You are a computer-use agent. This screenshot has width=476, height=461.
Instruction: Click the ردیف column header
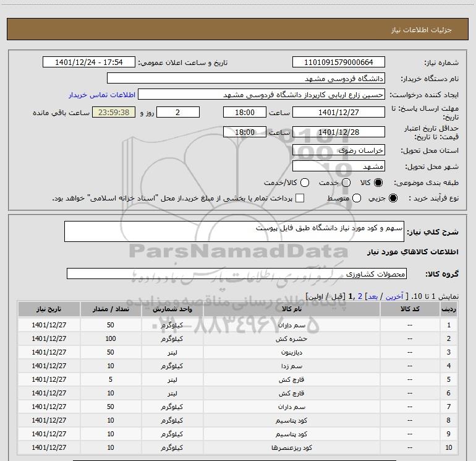click(x=449, y=309)
